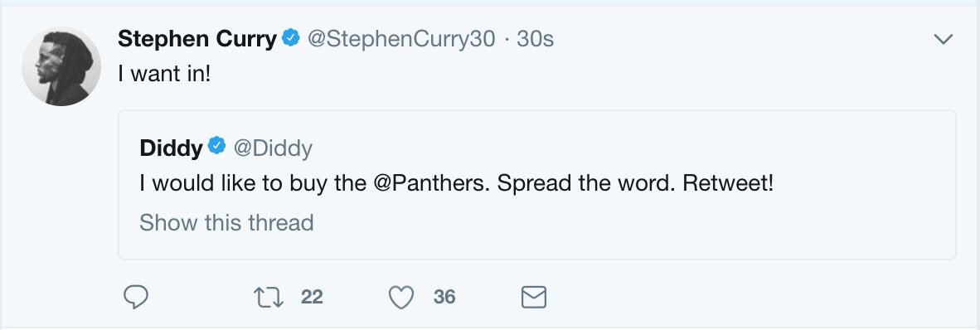Select the Diddy display name
980x330 pixels.
(172, 148)
